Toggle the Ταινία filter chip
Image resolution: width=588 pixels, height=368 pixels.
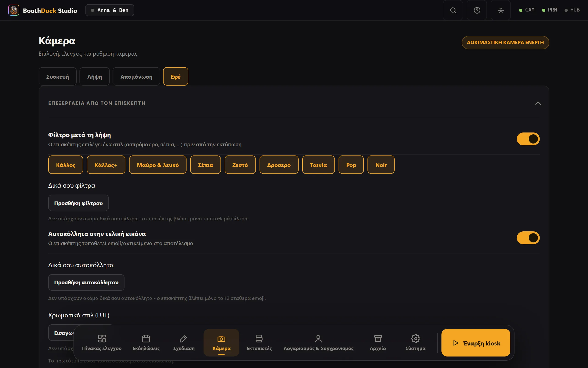(x=318, y=165)
